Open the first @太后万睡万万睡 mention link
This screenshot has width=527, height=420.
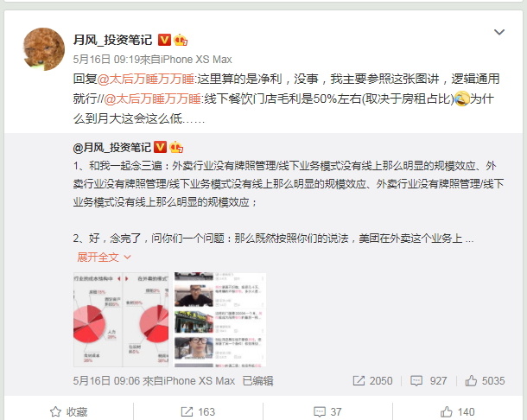145,79
